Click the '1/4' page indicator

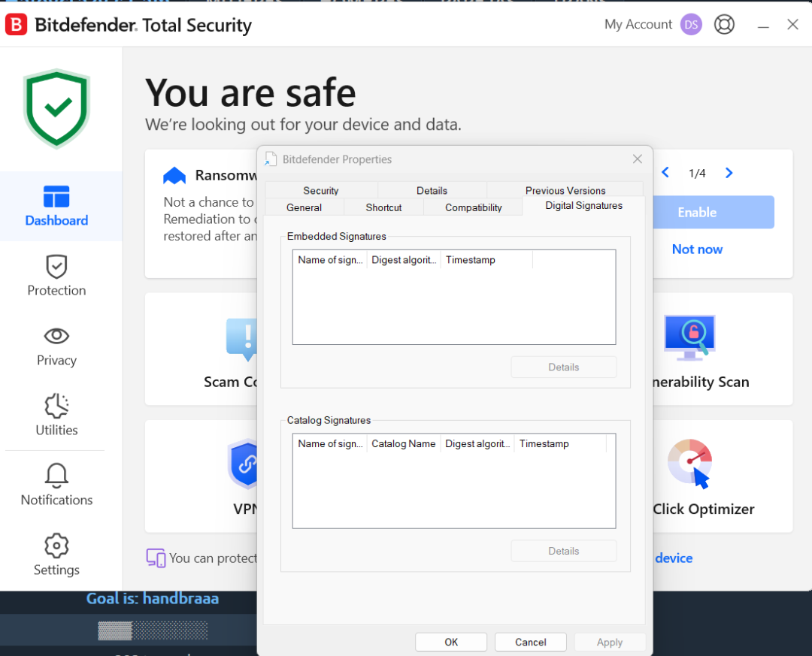[x=697, y=173]
